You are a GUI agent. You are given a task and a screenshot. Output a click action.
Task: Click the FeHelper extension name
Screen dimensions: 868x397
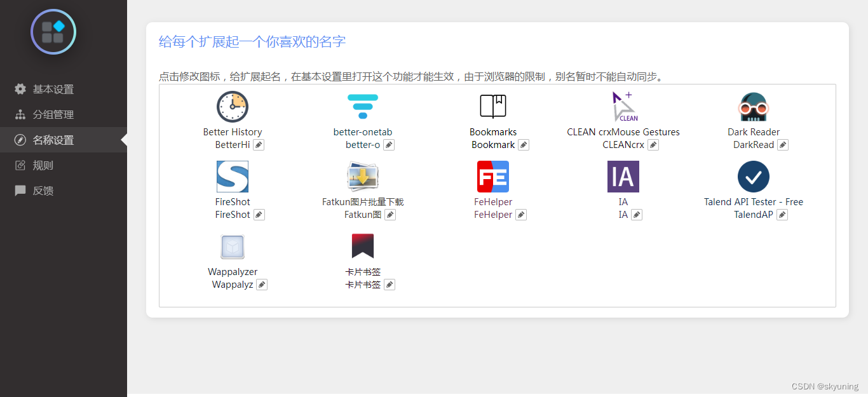coord(493,202)
